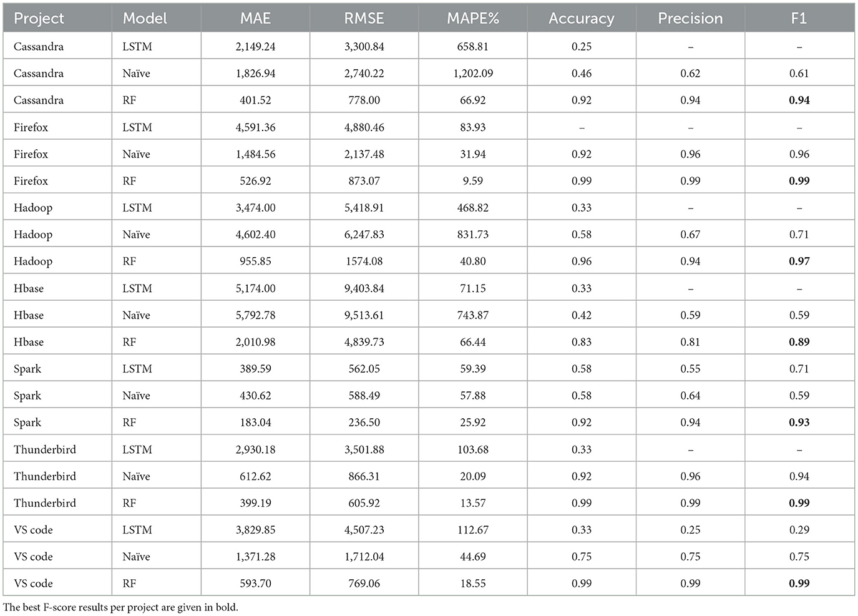Select the MAE column header
The height and width of the screenshot is (616, 858).
pyautogui.click(x=255, y=19)
